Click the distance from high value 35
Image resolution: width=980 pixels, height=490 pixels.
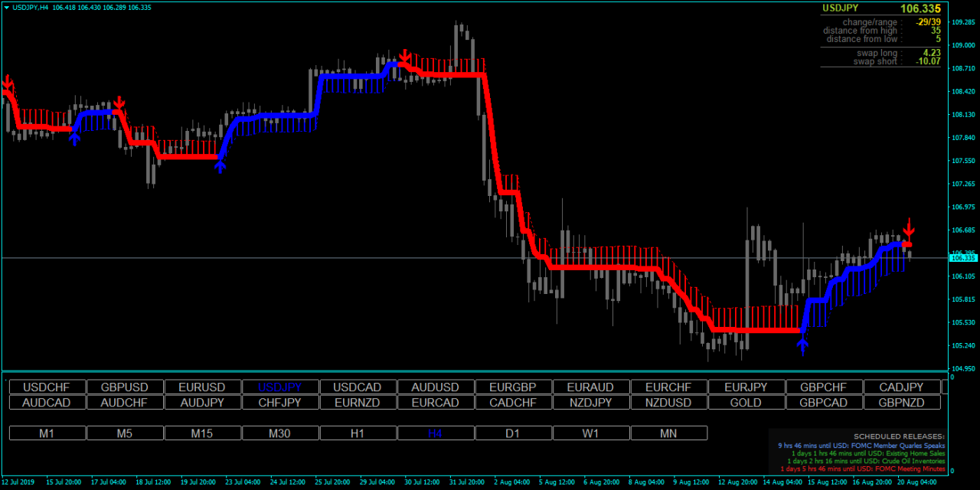(936, 31)
